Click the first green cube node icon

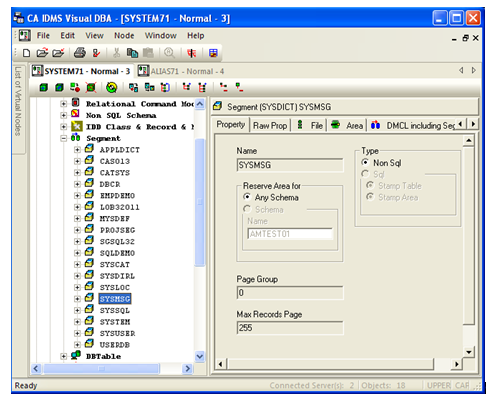click(44, 88)
